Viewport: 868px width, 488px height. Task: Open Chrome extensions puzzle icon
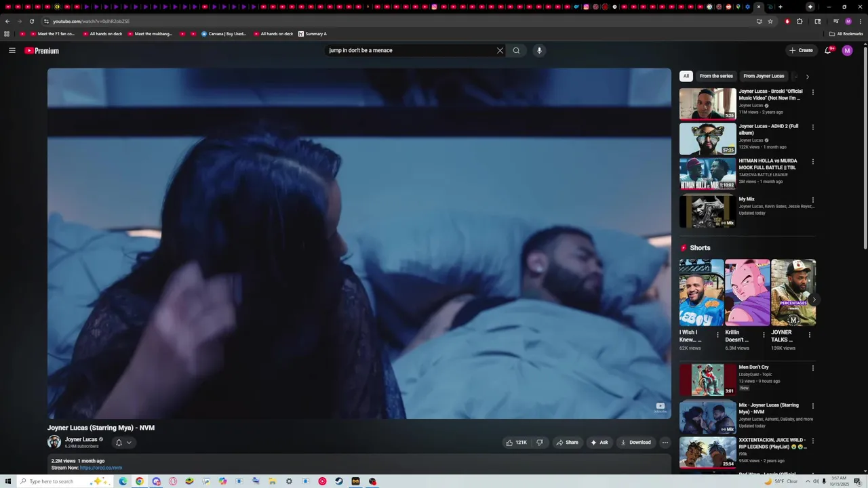[800, 21]
